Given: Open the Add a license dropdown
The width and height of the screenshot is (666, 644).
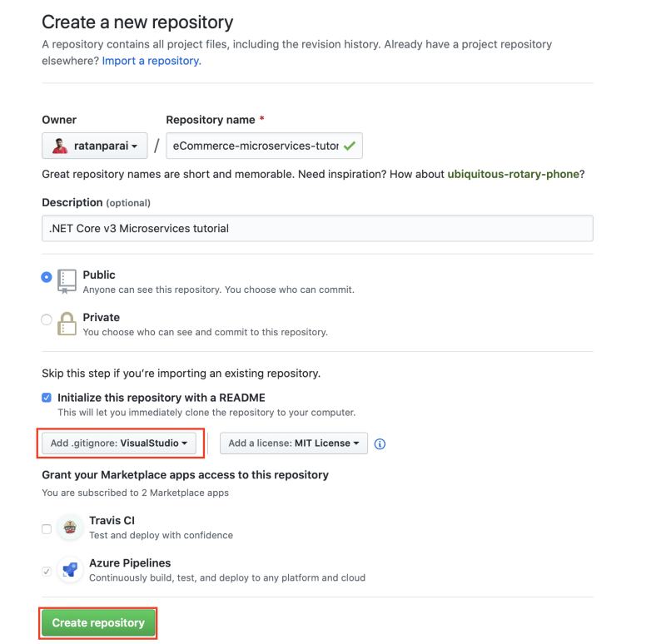Looking at the screenshot, I should point(294,443).
